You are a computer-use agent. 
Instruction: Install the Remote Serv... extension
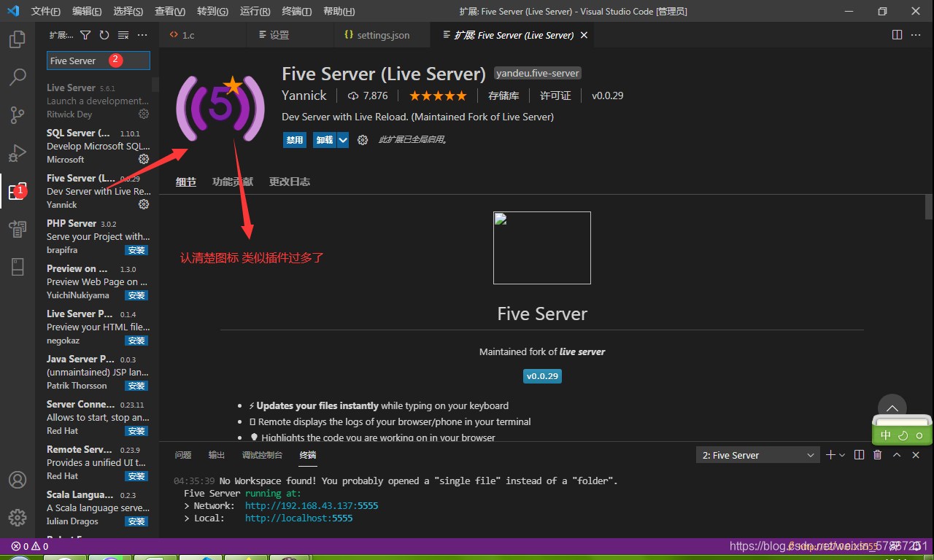(x=136, y=476)
